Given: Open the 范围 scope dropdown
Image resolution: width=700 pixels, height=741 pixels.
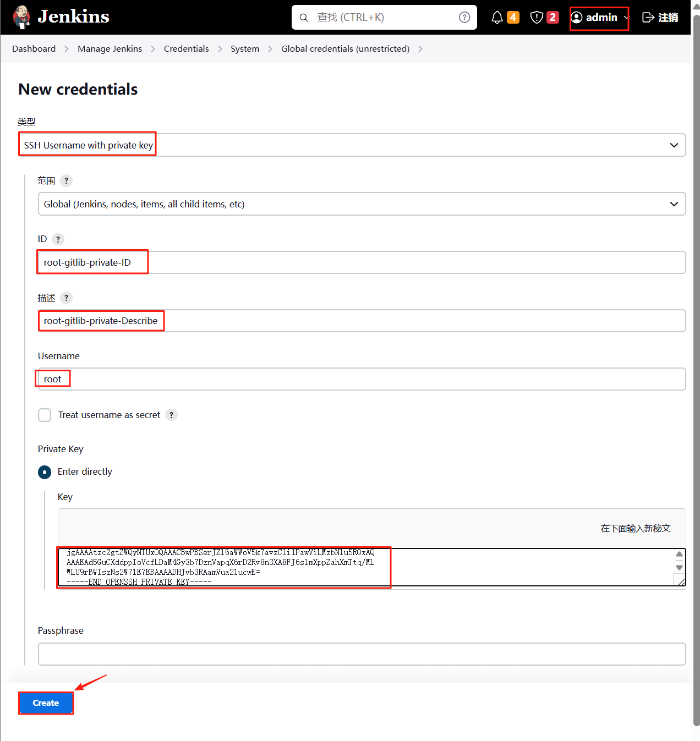Looking at the screenshot, I should (362, 204).
